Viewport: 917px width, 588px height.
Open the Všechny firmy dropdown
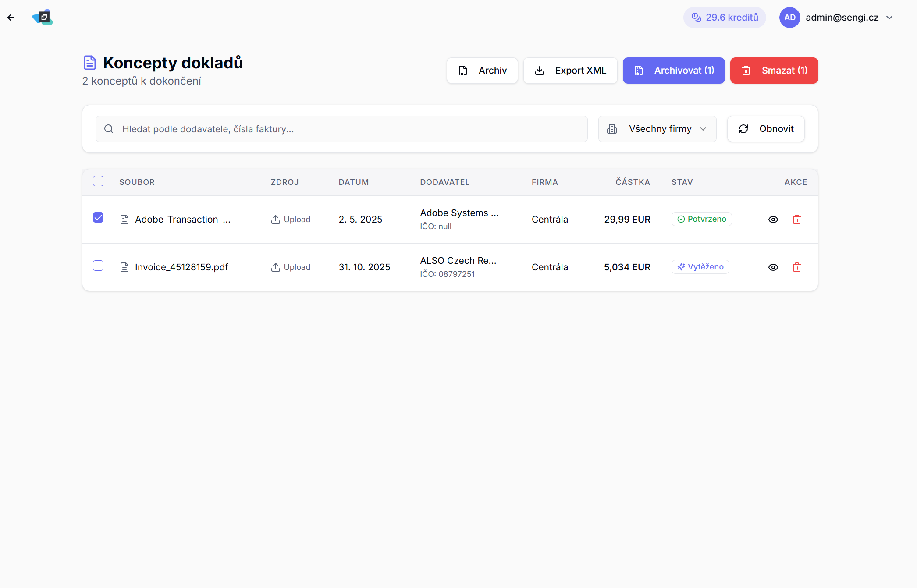tap(657, 129)
